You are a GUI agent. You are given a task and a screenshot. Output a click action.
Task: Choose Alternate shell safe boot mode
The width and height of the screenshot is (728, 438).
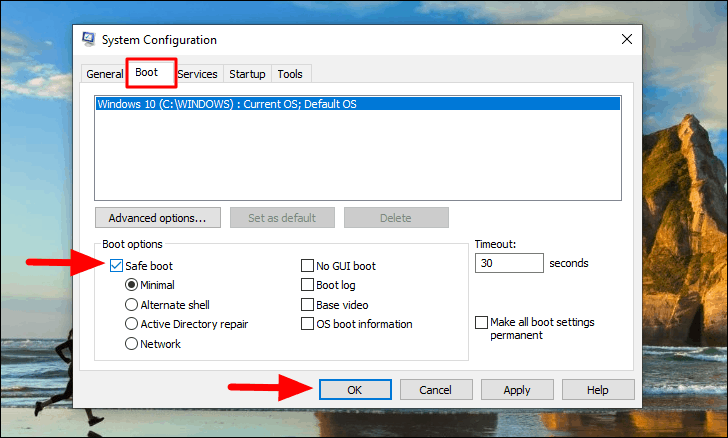coord(131,305)
